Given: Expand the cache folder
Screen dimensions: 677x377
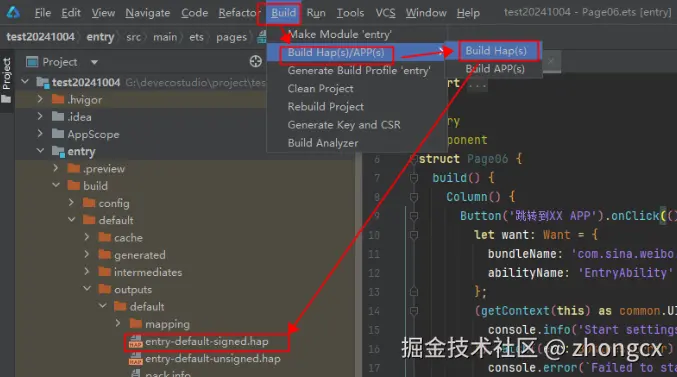Looking at the screenshot, I should coord(87,237).
